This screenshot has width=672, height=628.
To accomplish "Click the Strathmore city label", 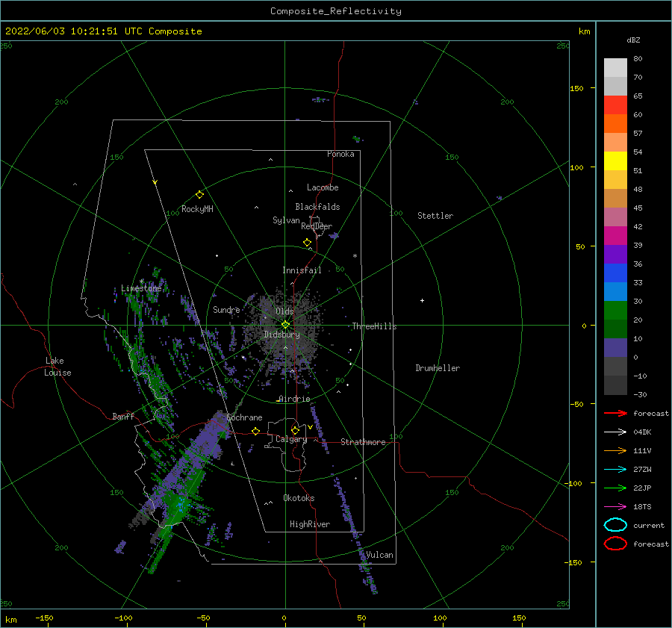I will [x=363, y=442].
